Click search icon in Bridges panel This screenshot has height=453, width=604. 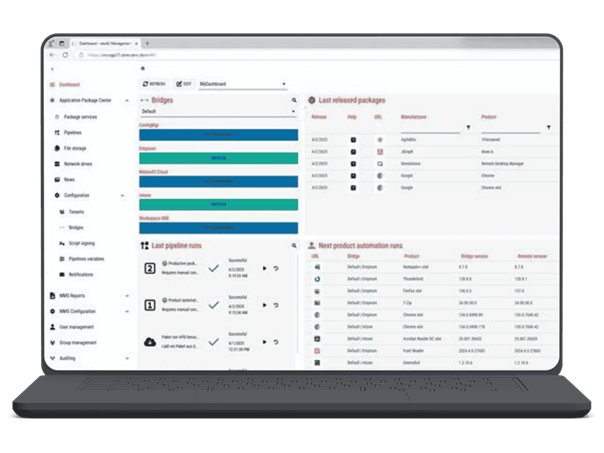(x=294, y=100)
